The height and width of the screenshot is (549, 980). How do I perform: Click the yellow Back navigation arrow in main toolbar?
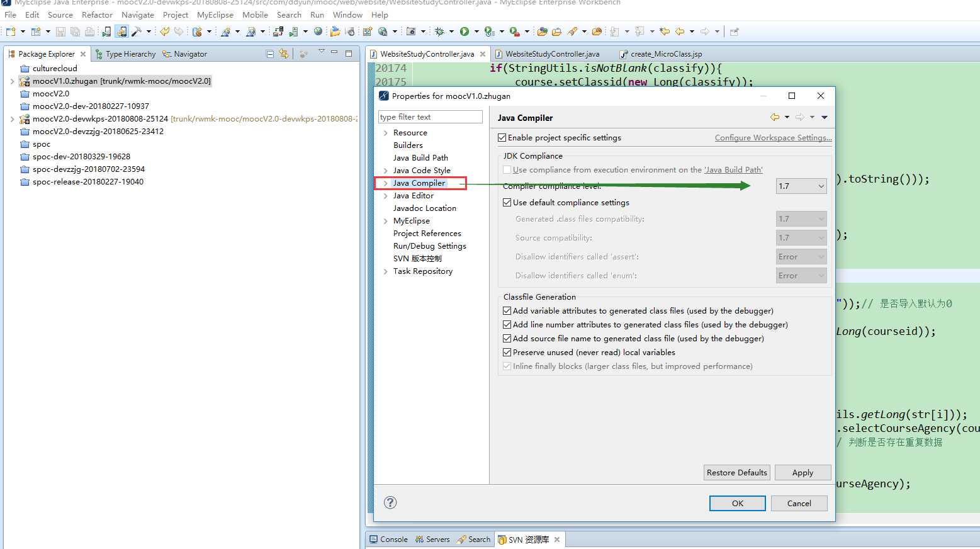coord(680,31)
